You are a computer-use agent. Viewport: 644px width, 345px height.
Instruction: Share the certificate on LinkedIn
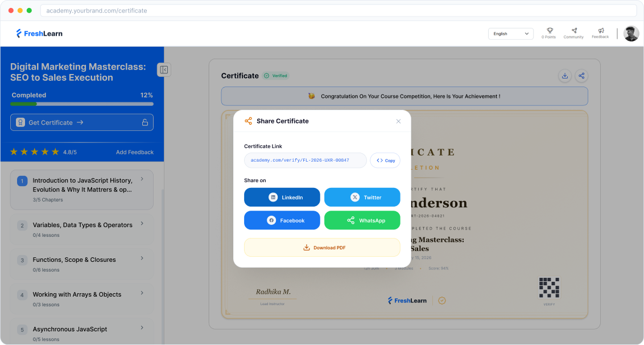pos(282,197)
